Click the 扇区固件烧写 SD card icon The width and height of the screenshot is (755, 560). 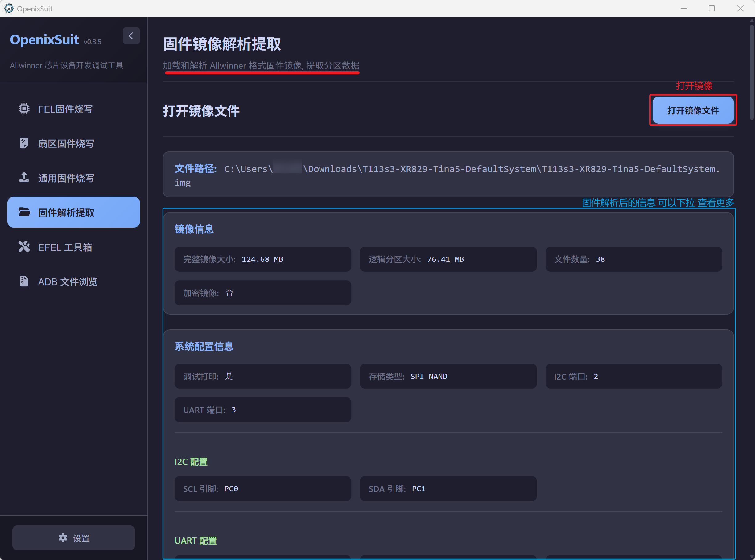click(x=24, y=143)
